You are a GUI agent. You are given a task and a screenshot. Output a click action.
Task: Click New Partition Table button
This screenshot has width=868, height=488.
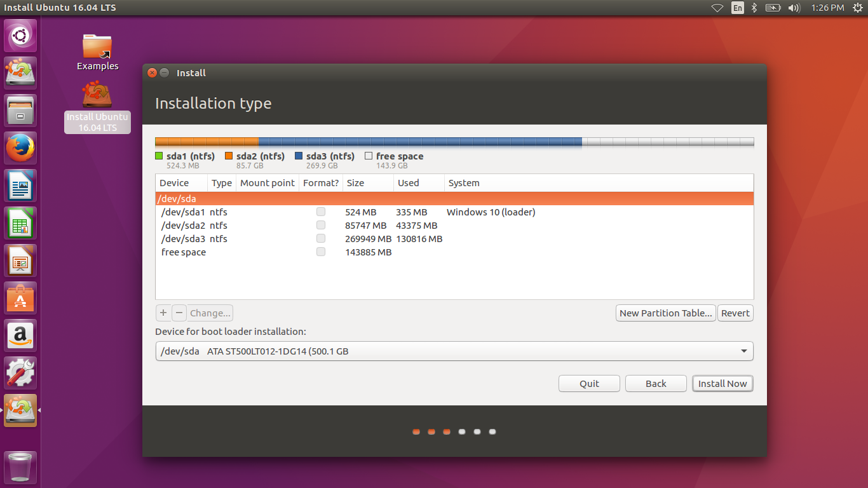pos(666,313)
